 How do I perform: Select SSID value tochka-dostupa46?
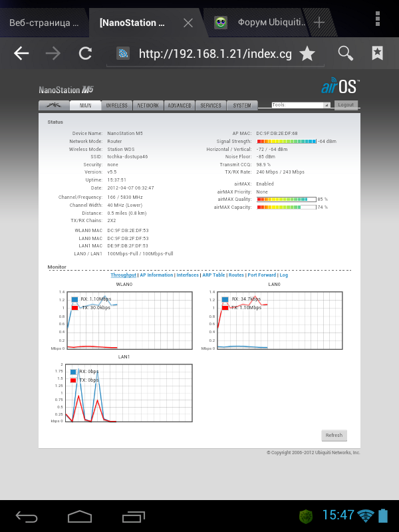pos(127,157)
